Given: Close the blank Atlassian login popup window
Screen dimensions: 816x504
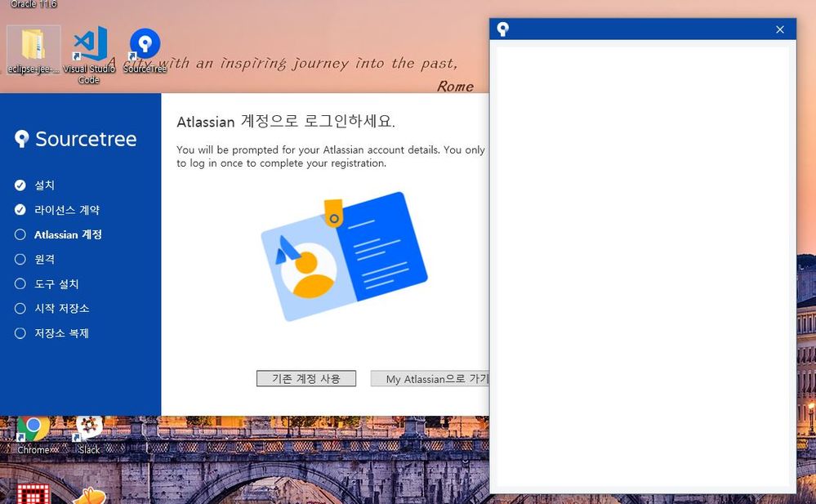Looking at the screenshot, I should (779, 29).
